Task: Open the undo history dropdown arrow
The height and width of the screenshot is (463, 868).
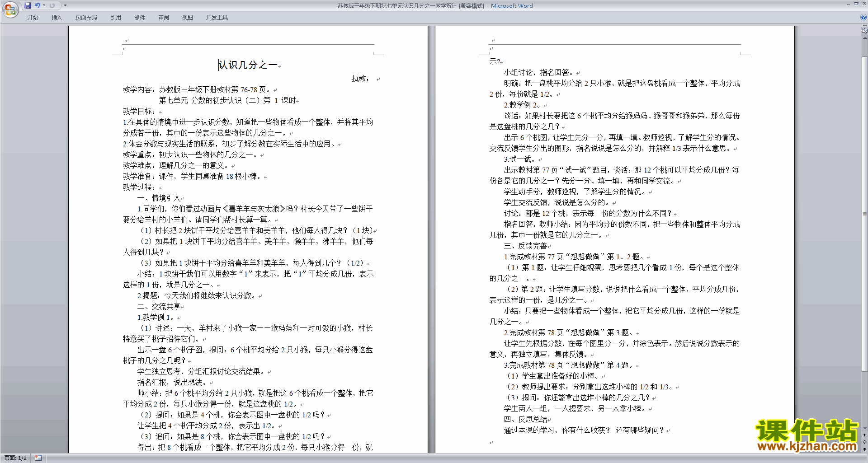Action: (x=44, y=5)
